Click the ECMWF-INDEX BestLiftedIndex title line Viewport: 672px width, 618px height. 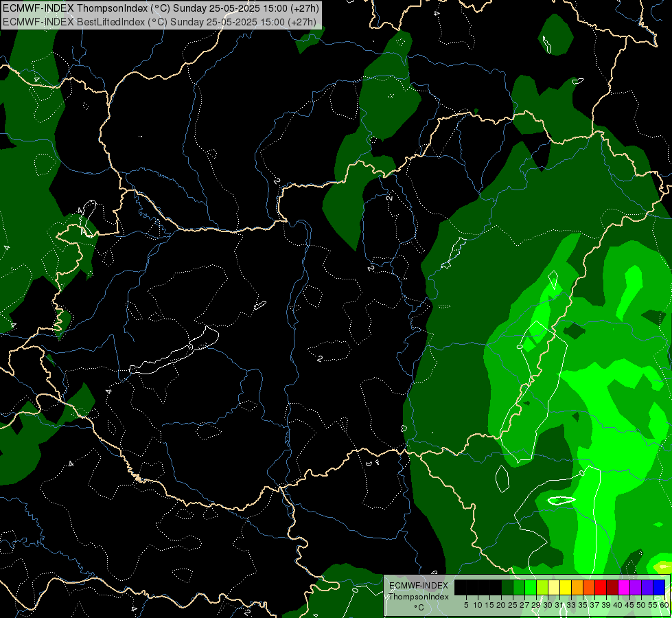(x=159, y=21)
